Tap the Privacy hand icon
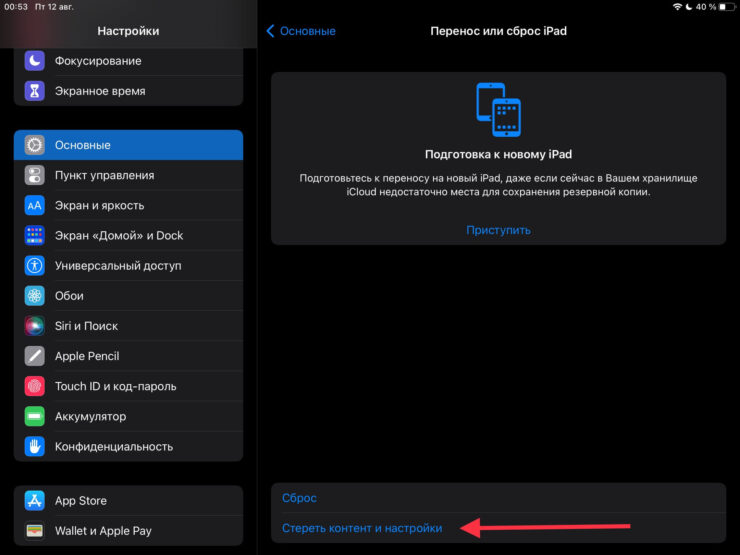740x555 pixels. [35, 447]
